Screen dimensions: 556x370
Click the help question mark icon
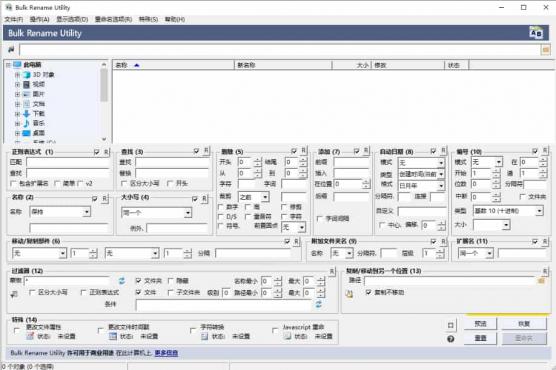450,339
